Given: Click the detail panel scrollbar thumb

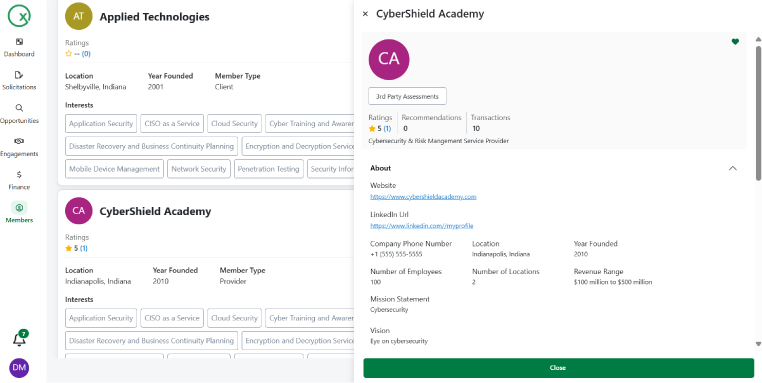Looking at the screenshot, I should 758,113.
